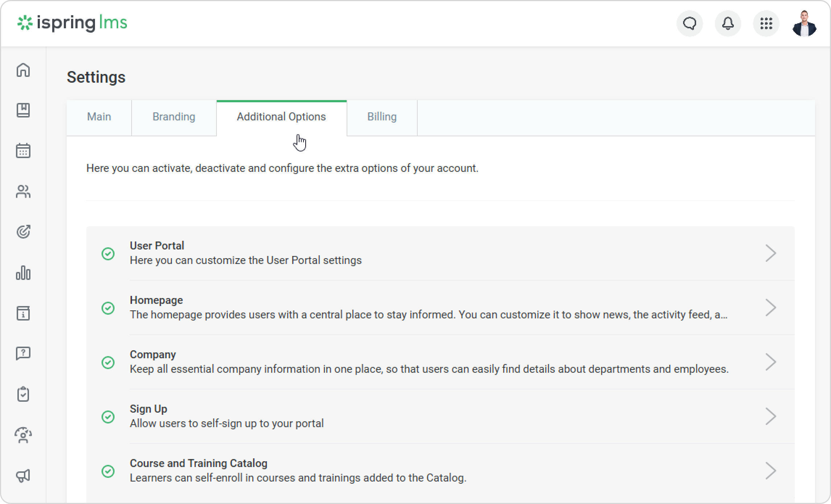The height and width of the screenshot is (504, 831).
Task: Expand User Portal settings chevron
Action: pyautogui.click(x=770, y=253)
